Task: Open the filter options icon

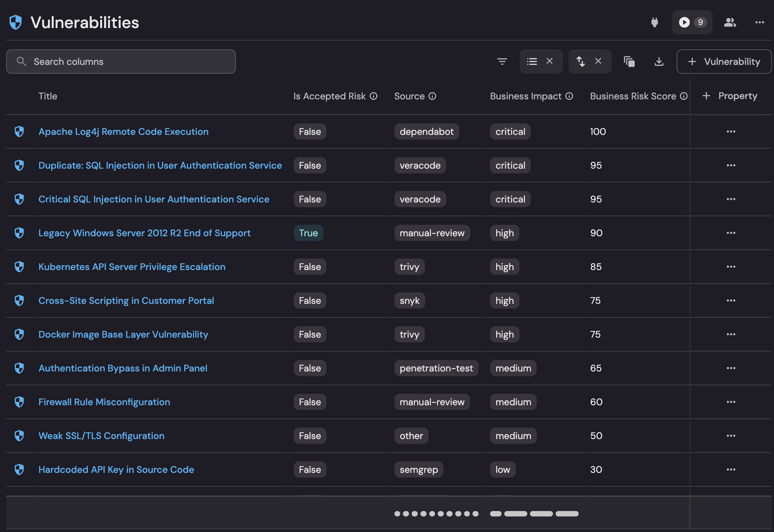Action: pos(503,62)
